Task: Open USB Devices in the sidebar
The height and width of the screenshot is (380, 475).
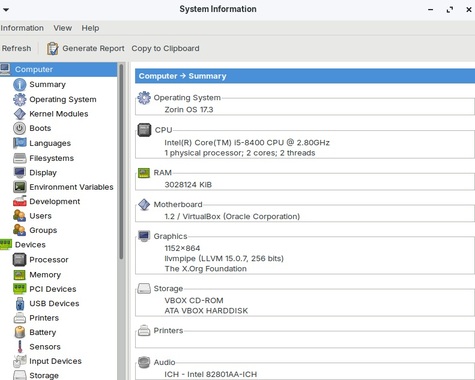Action: pyautogui.click(x=54, y=303)
